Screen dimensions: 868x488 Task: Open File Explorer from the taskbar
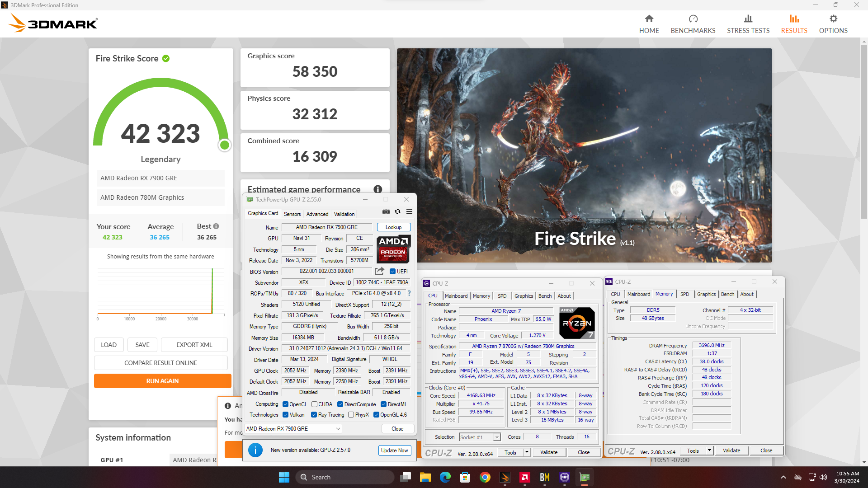coord(425,477)
